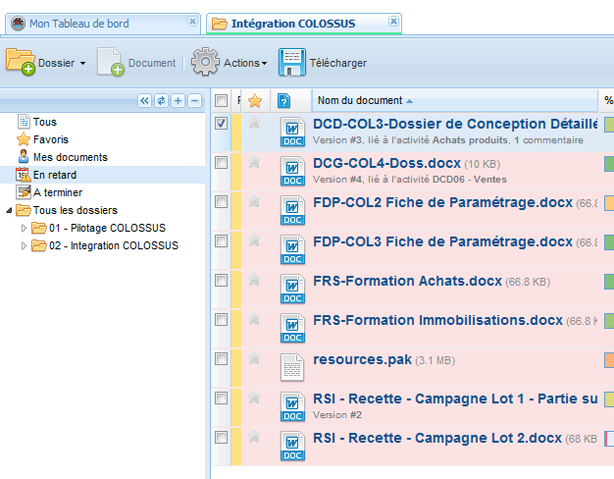
Task: Click progress swatch of DCD-COL3 row
Action: coord(609,125)
